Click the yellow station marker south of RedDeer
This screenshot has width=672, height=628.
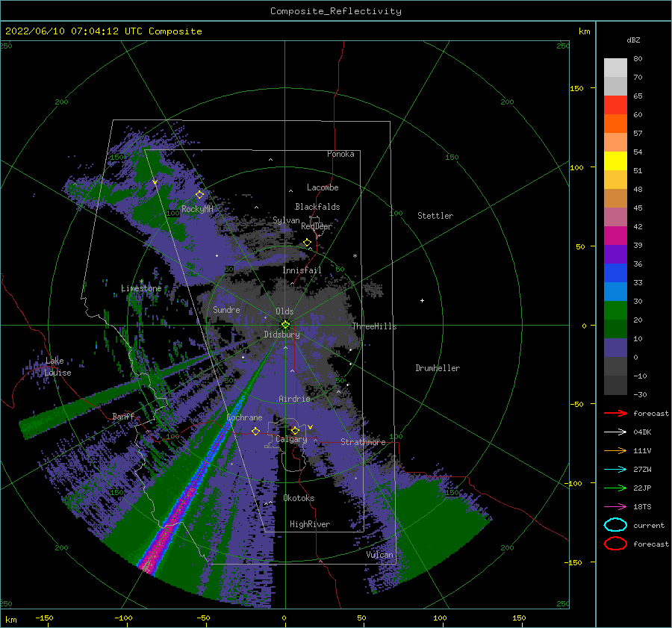pyautogui.click(x=308, y=243)
